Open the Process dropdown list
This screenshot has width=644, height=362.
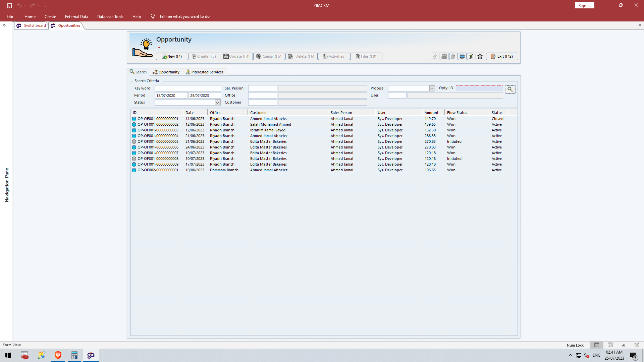[x=432, y=88]
